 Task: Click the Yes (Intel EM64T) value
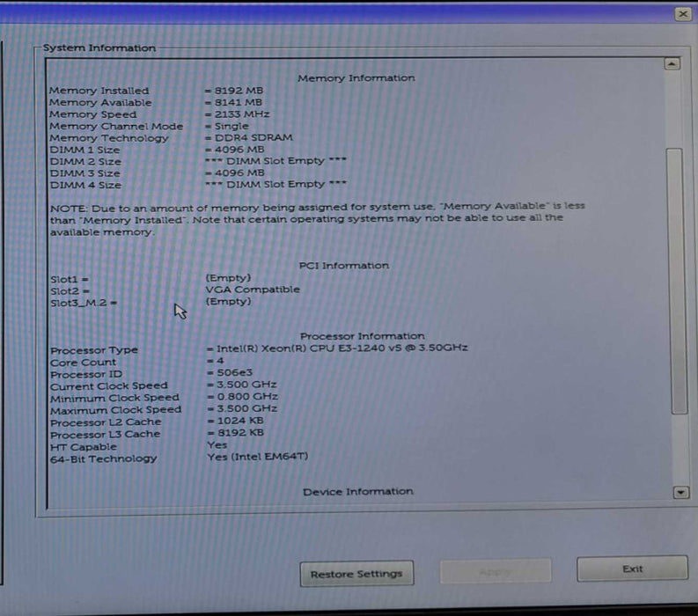258,457
